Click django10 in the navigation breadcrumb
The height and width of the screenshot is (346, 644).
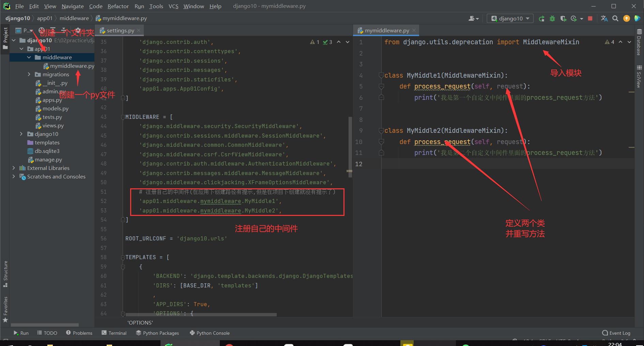coord(18,18)
